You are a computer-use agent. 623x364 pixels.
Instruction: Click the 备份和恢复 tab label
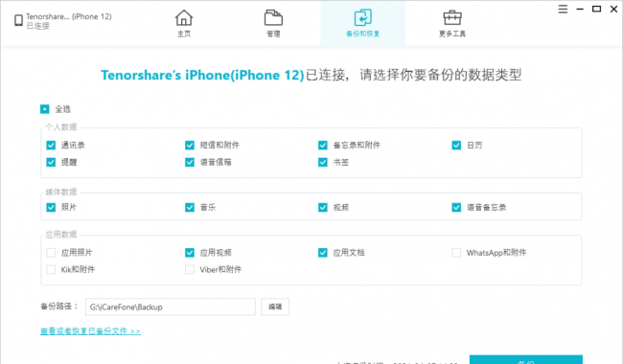coord(362,34)
